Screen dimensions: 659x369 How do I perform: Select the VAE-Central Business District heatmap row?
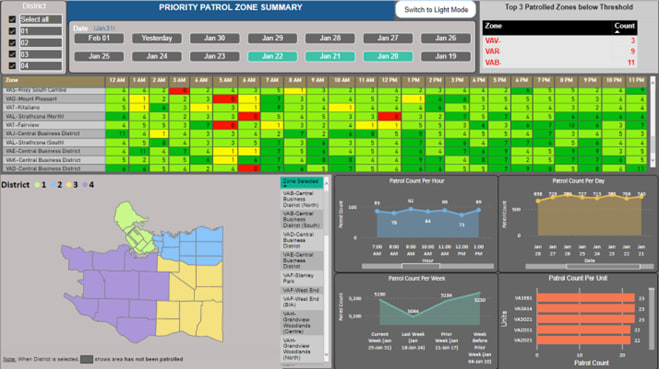pyautogui.click(x=53, y=151)
